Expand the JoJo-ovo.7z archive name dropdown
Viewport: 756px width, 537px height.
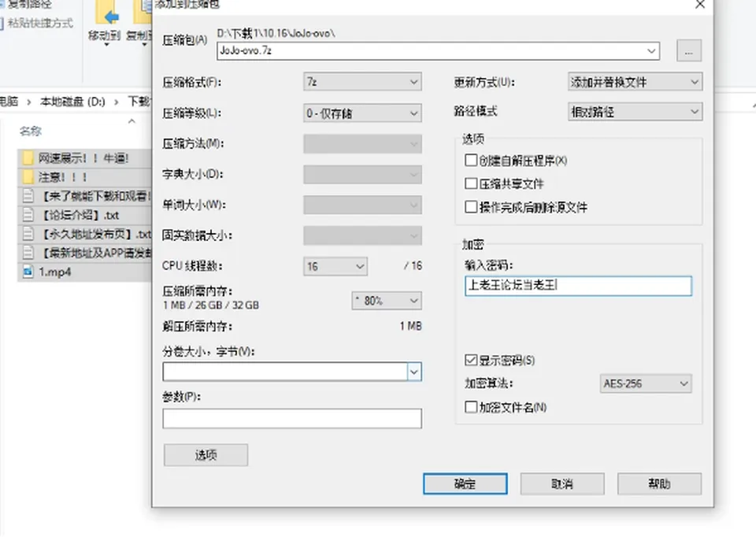pyautogui.click(x=651, y=50)
